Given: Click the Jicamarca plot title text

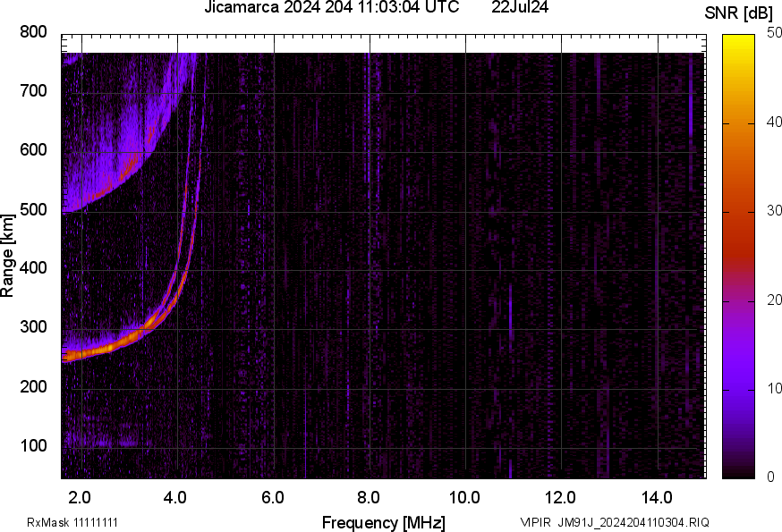Looking at the screenshot, I should [332, 8].
